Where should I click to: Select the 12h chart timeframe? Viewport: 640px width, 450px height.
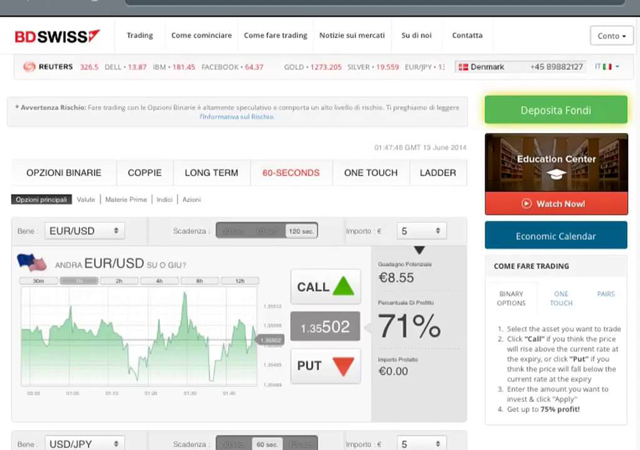coord(240,281)
